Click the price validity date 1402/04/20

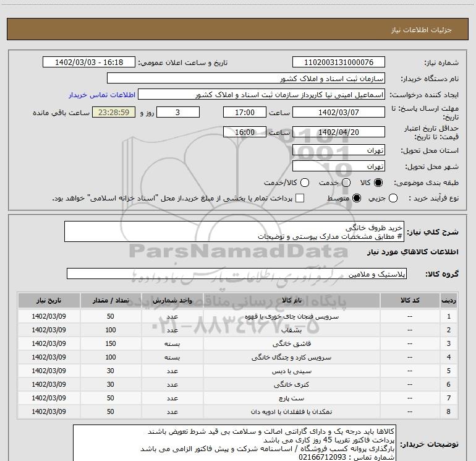339,132
